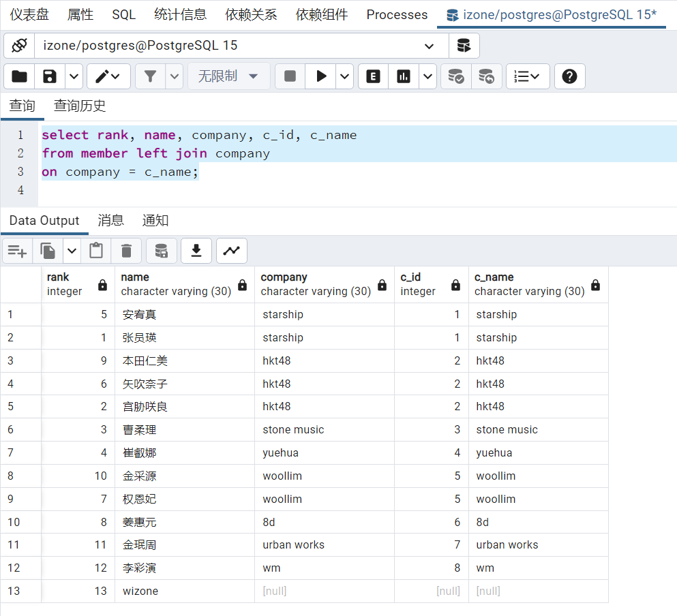Open the 依赖关系 tab
This screenshot has width=677, height=616.
(251, 15)
